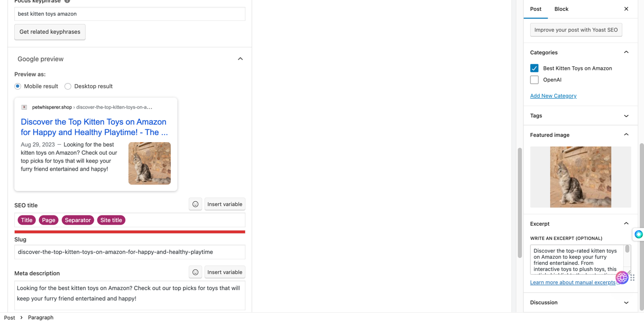
Task: Click the dotted drag handle icon
Action: pos(632,278)
